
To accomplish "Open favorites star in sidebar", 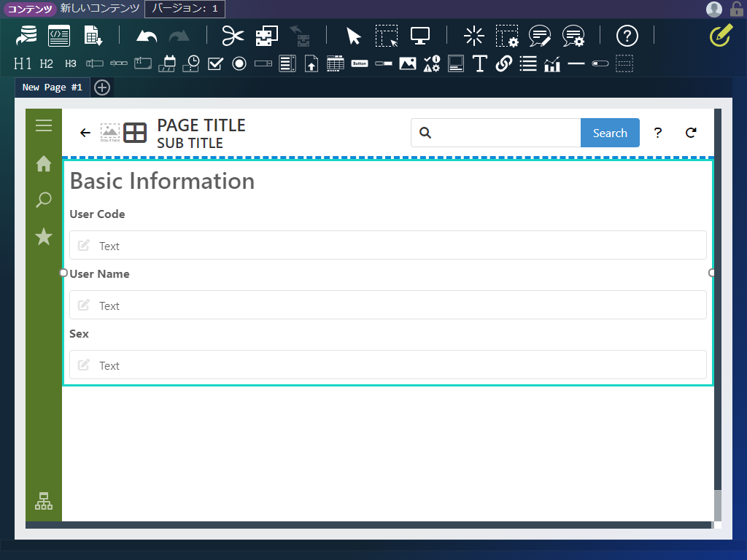I will click(44, 236).
